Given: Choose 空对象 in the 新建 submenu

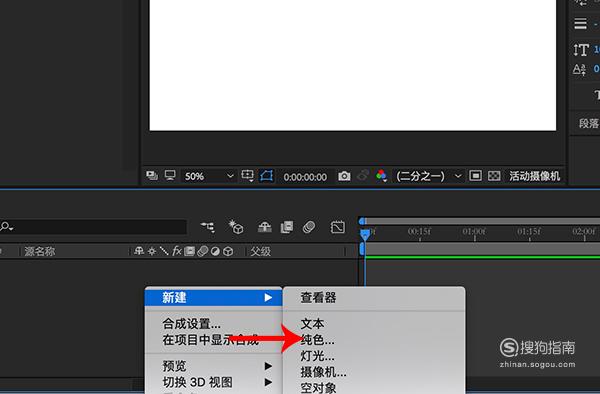Looking at the screenshot, I should (318, 387).
